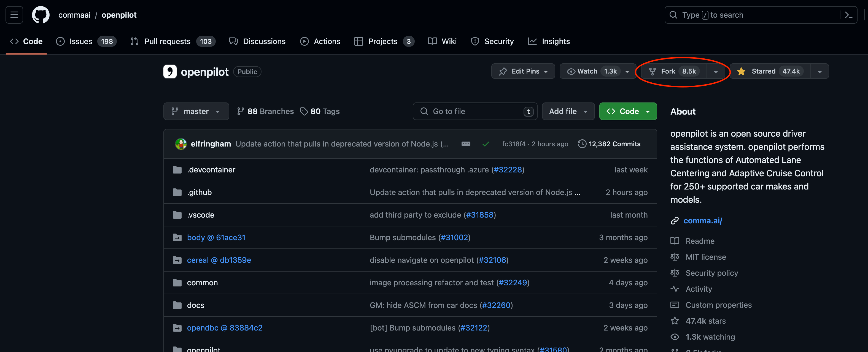Open the Discussions tab
Image resolution: width=868 pixels, height=352 pixels.
tap(257, 41)
